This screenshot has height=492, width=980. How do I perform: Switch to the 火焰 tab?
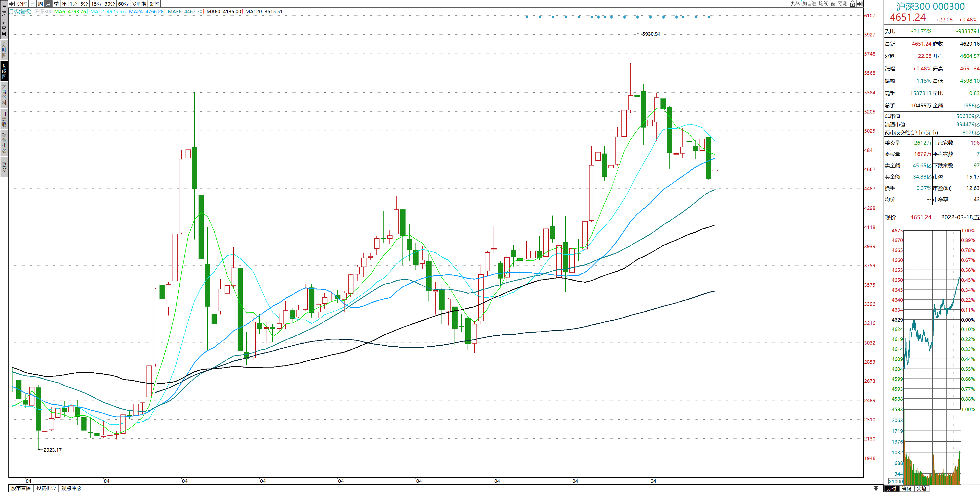921,489
